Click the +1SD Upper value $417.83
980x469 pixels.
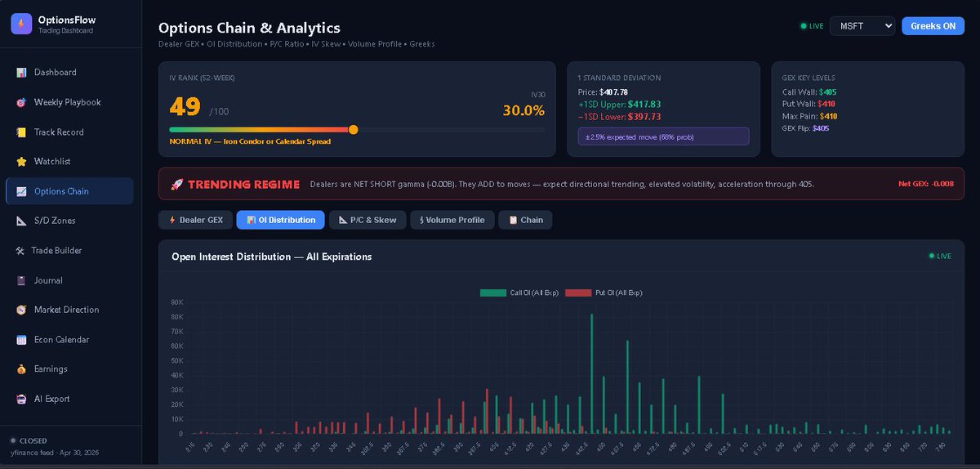[643, 105]
